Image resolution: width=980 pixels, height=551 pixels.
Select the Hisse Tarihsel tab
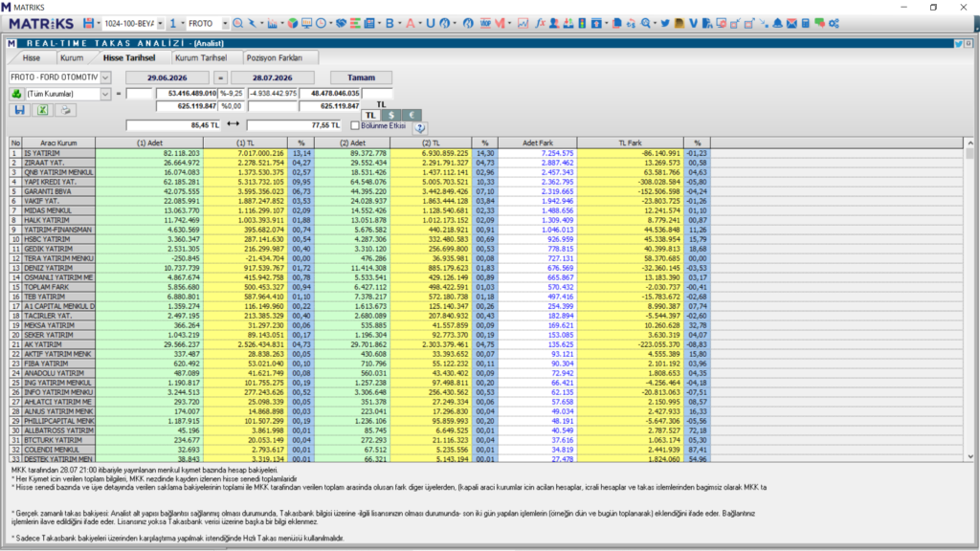tap(129, 57)
